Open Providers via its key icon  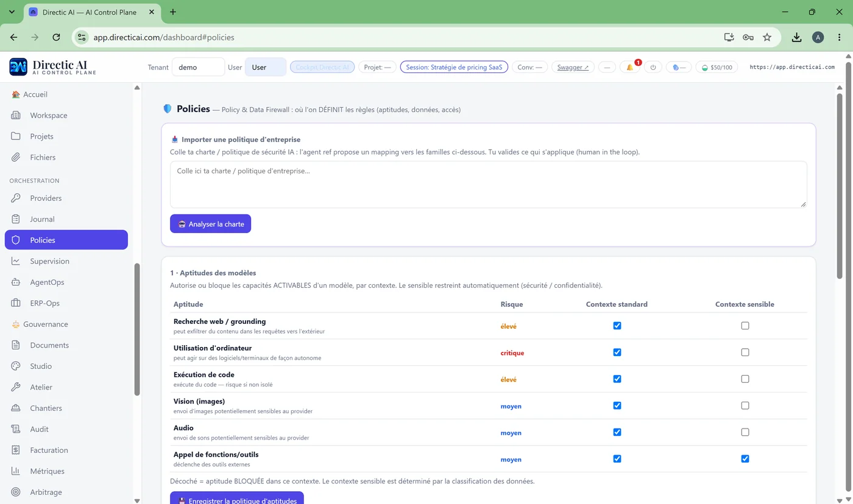pyautogui.click(x=16, y=198)
